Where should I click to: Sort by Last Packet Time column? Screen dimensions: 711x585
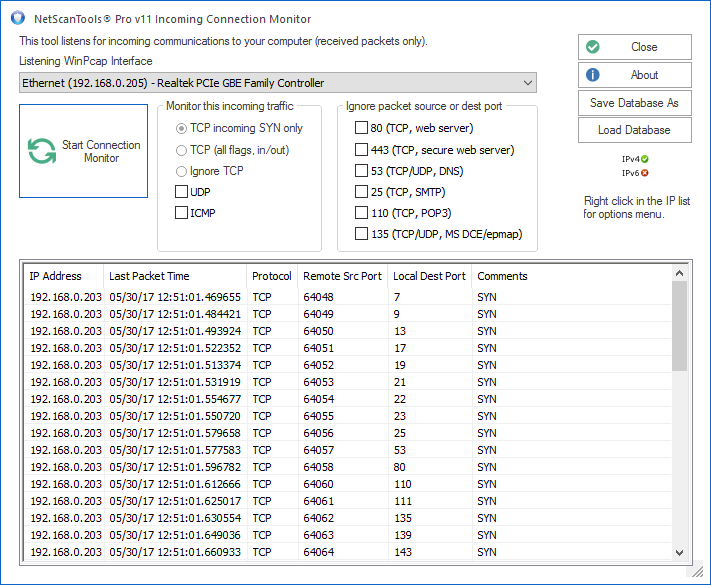(175, 276)
